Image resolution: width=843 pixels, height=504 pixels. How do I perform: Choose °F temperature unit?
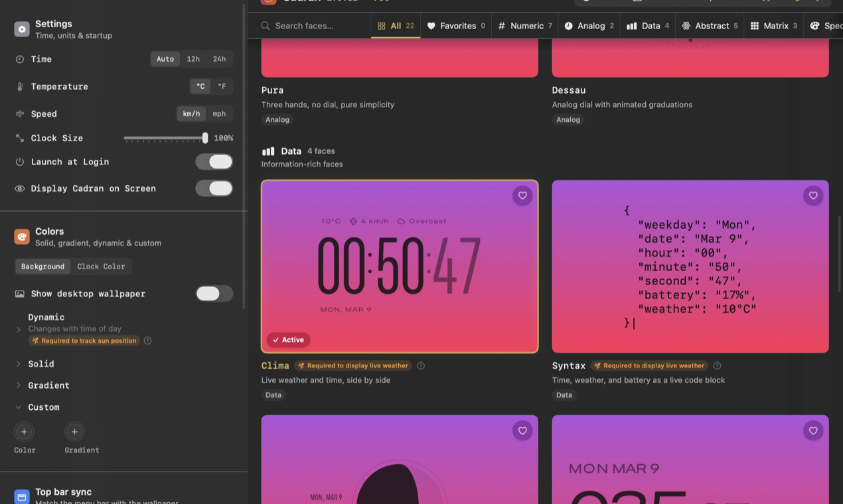222,86
